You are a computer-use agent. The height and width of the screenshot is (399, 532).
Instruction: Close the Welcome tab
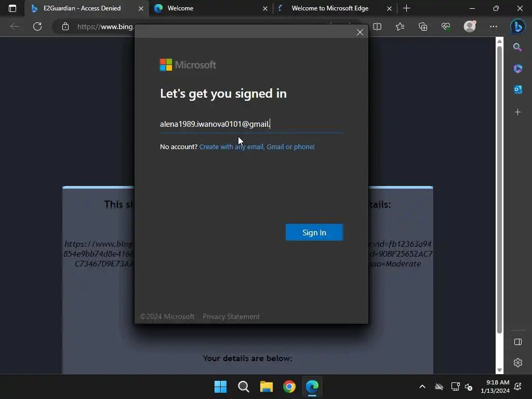coord(265,8)
